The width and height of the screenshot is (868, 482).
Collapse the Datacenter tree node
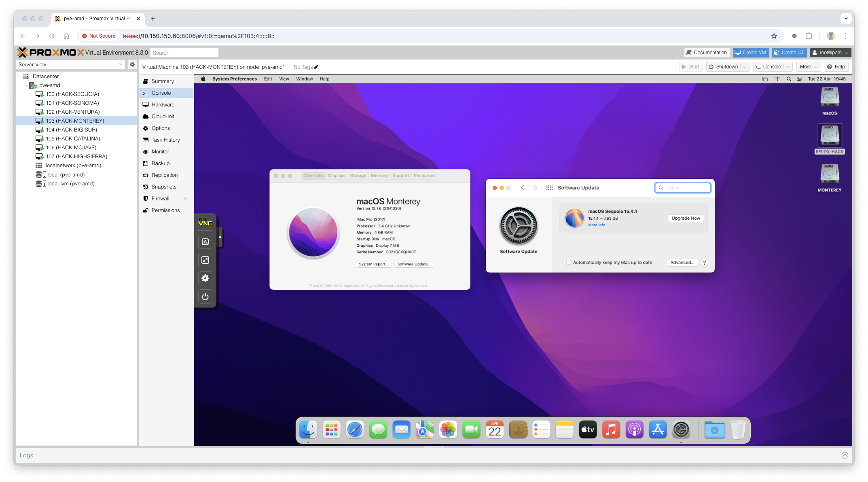coord(20,76)
